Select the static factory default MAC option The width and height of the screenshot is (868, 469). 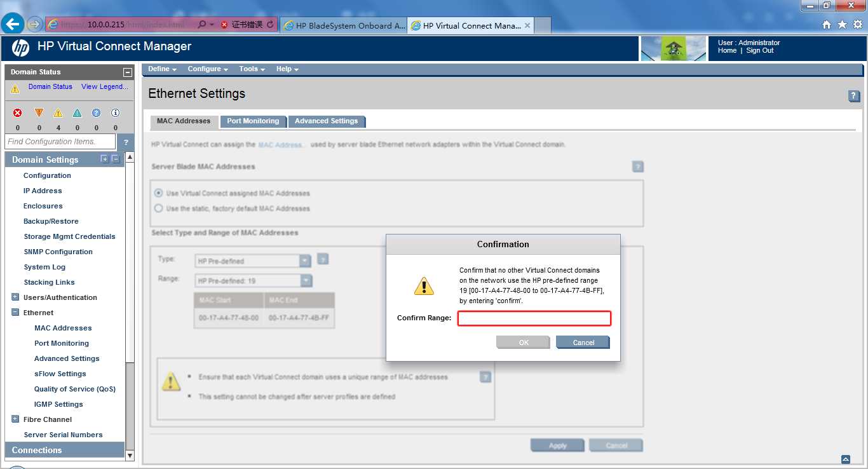point(159,208)
